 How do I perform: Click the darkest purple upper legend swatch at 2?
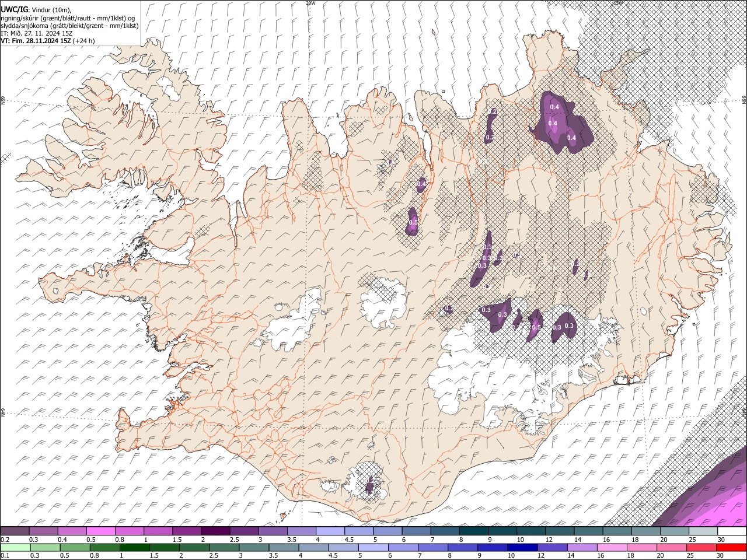click(215, 531)
